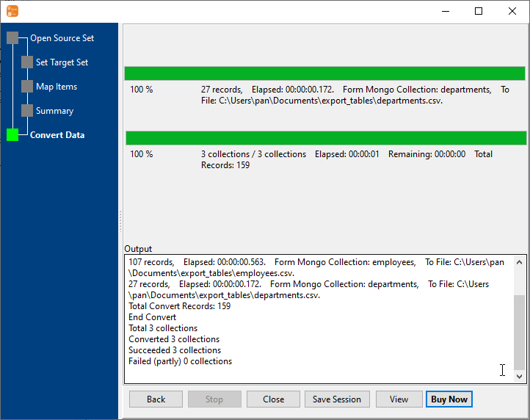Click the Map Items step square icon

click(27, 87)
